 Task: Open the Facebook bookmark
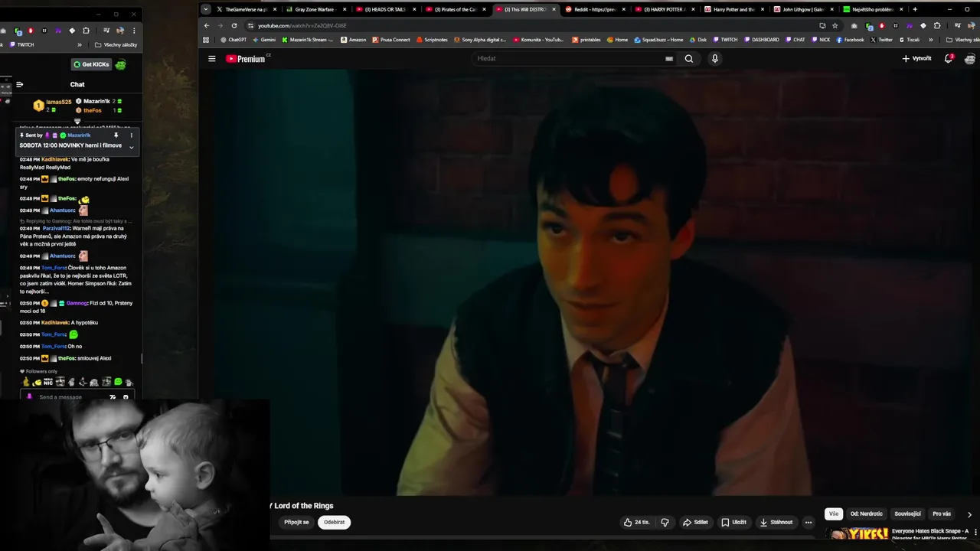coord(850,40)
